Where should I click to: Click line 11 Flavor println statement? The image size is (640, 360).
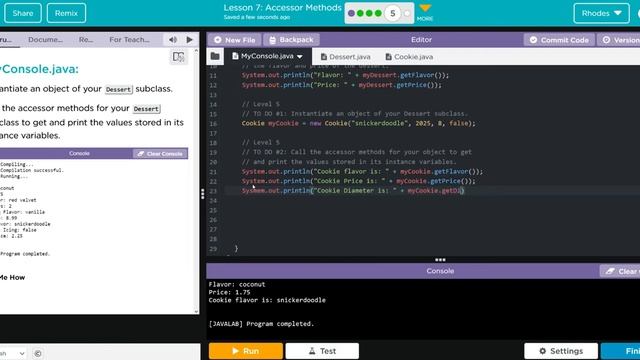tap(345, 75)
